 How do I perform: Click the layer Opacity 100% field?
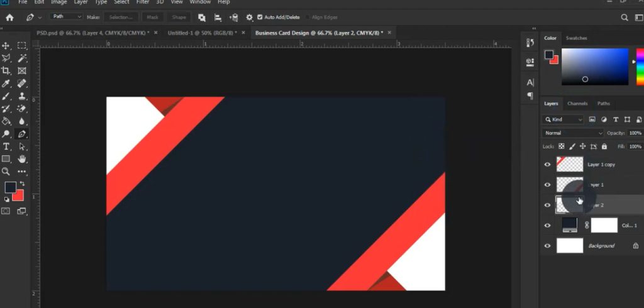pyautogui.click(x=635, y=133)
